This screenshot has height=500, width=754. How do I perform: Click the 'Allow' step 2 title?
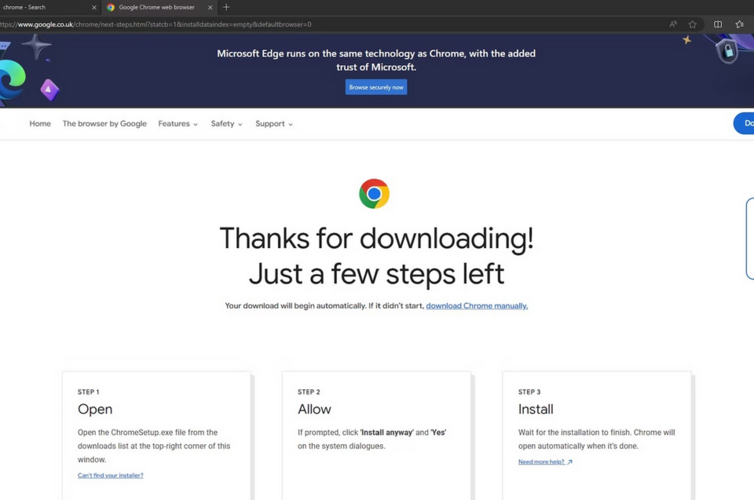coord(314,409)
